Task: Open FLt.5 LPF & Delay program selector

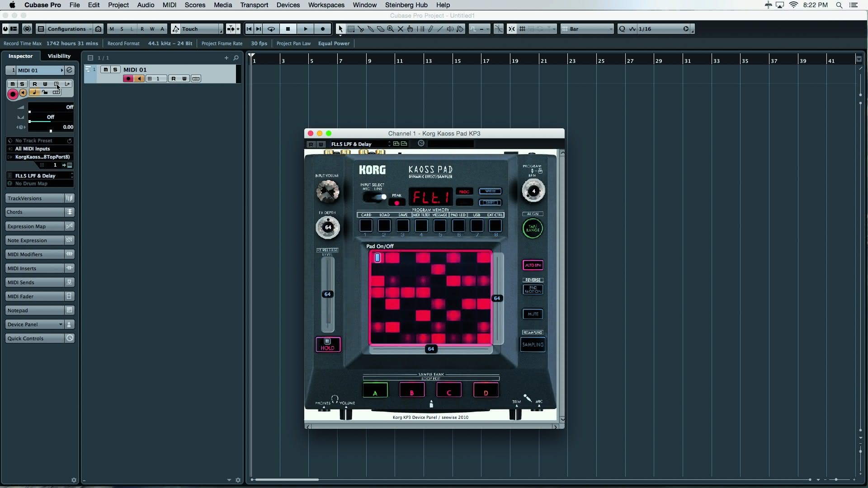Action: (x=40, y=176)
